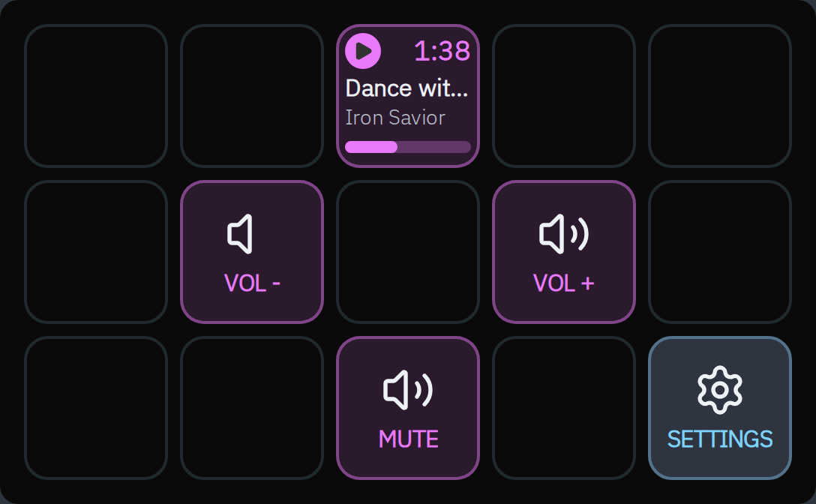Select the empty slot directly above VOL + key
The width and height of the screenshot is (816, 504).
click(564, 96)
